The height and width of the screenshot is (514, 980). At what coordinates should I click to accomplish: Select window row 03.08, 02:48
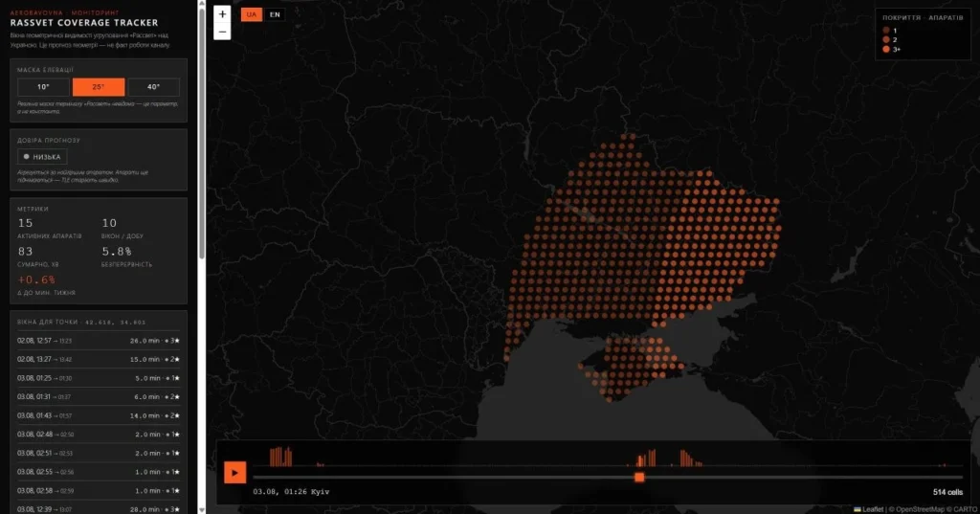[x=99, y=435]
